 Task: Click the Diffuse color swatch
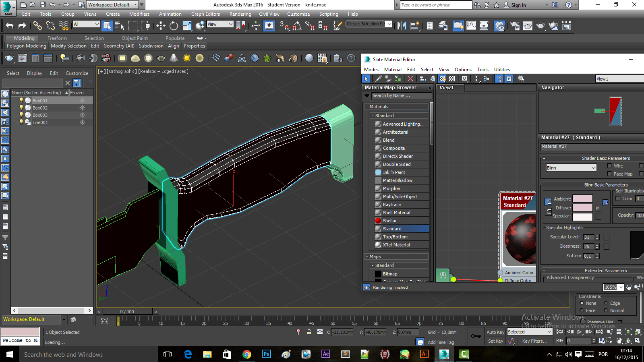[582, 208]
